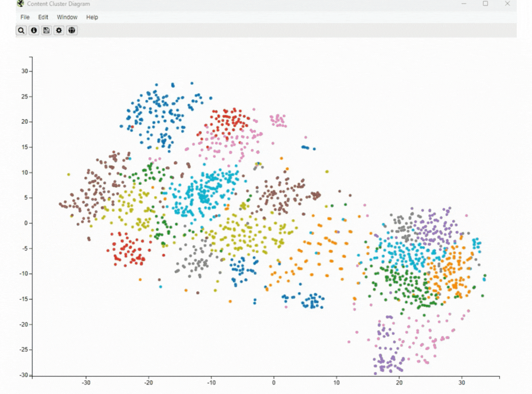532x394 pixels.
Task: Click the small blue cluster near x=6, y=-15
Action: click(x=313, y=301)
